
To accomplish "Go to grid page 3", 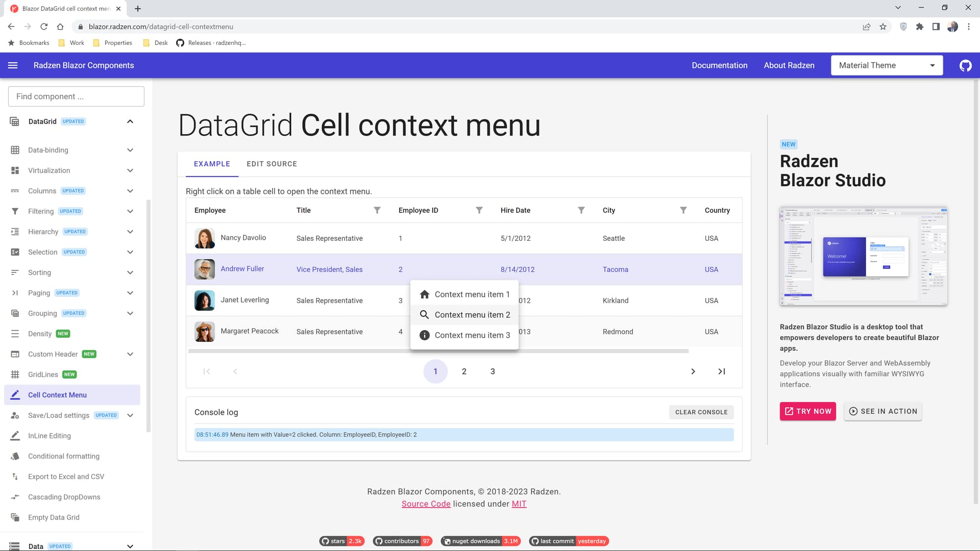I will pyautogui.click(x=493, y=371).
